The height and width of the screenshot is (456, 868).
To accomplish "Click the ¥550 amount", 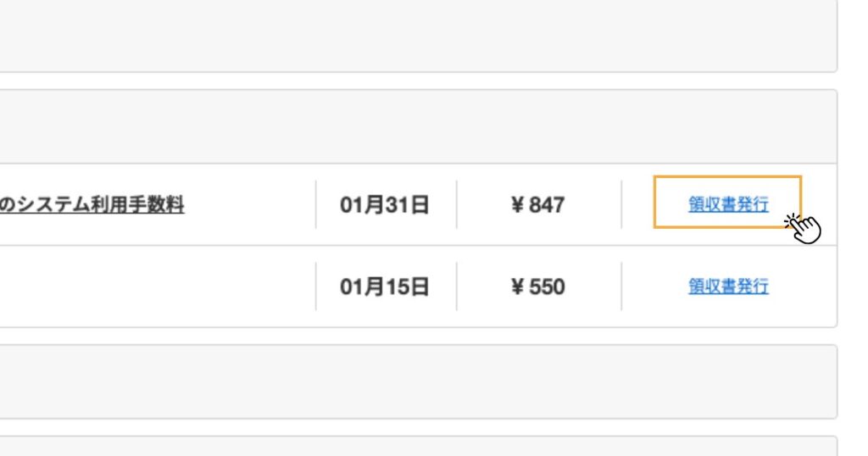I will [537, 287].
